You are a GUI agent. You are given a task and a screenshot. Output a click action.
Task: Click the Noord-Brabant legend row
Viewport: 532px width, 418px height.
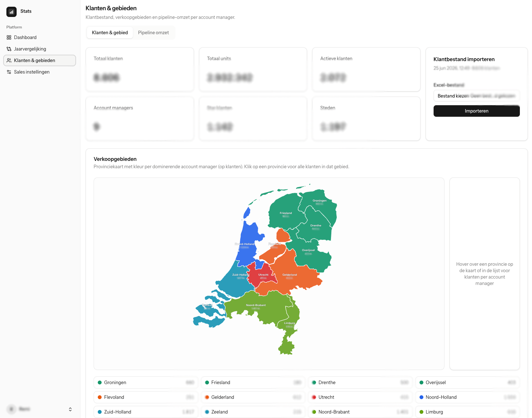coord(360,412)
